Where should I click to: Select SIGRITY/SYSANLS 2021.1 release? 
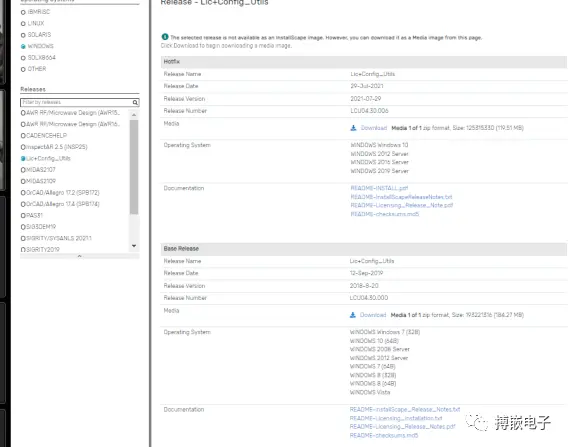tap(56, 238)
